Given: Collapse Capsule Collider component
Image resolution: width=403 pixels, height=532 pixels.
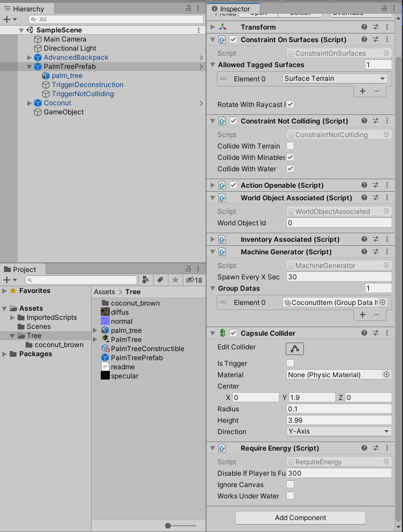Looking at the screenshot, I should point(212,333).
